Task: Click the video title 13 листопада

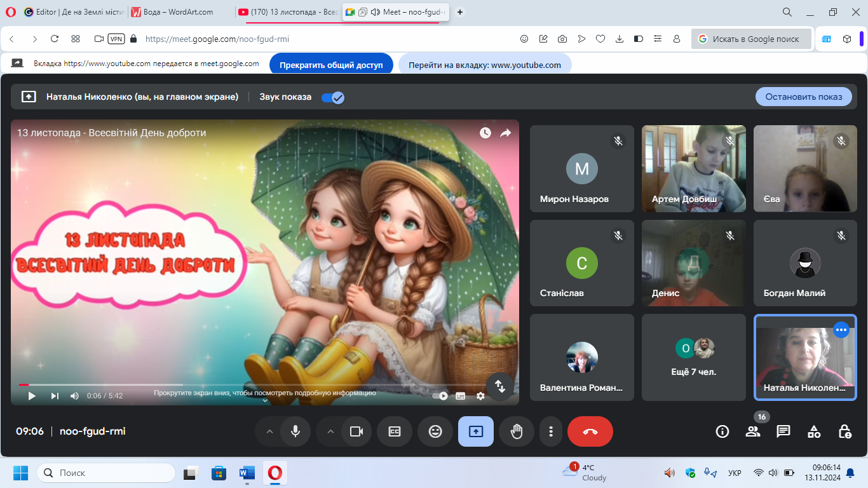Action: [x=111, y=133]
